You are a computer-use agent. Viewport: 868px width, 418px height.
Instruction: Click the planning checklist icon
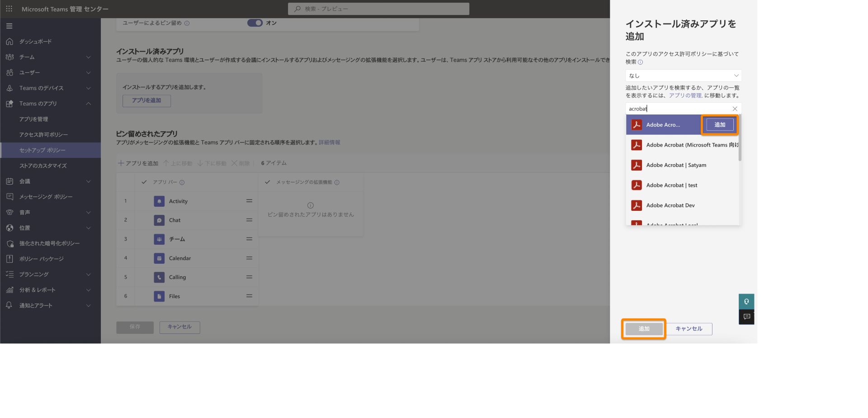click(x=9, y=275)
